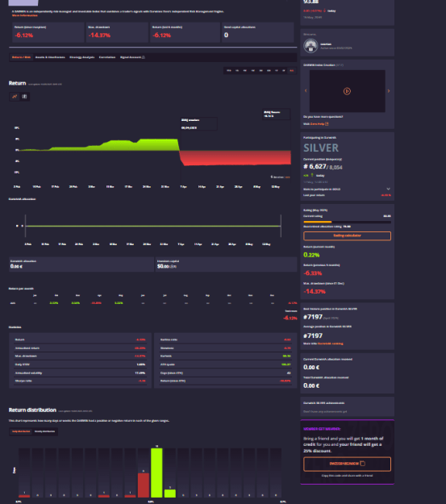Viewport: 446px width, 504px height.
Task: Switch to the candlestick chart view icon
Action: (24, 97)
